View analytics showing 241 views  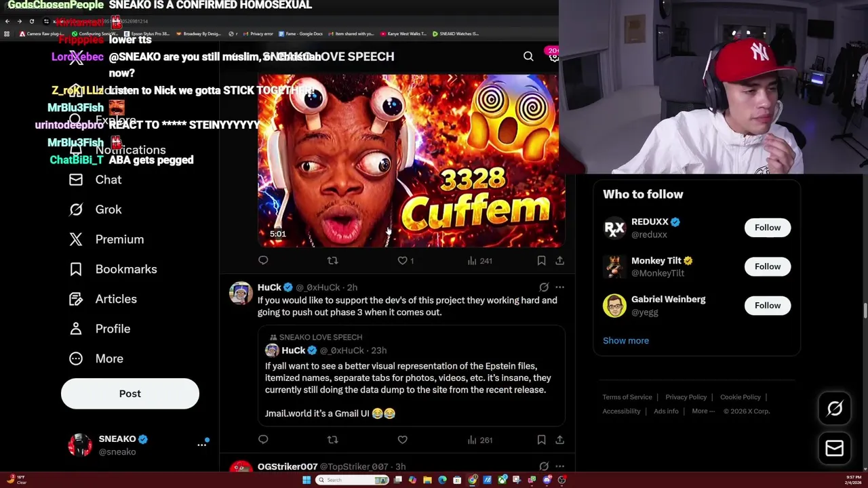(479, 260)
